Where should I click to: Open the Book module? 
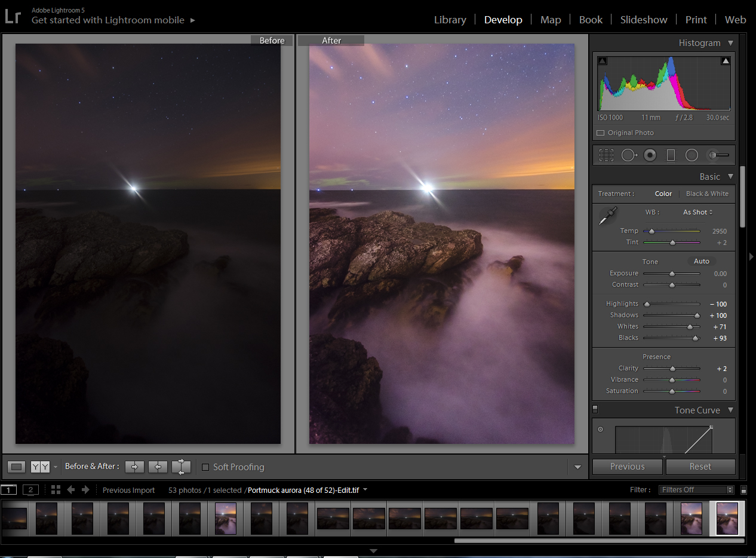[591, 20]
